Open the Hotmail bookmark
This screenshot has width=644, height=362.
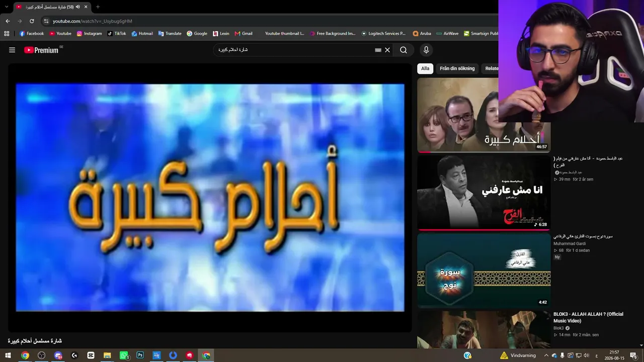[x=142, y=34]
